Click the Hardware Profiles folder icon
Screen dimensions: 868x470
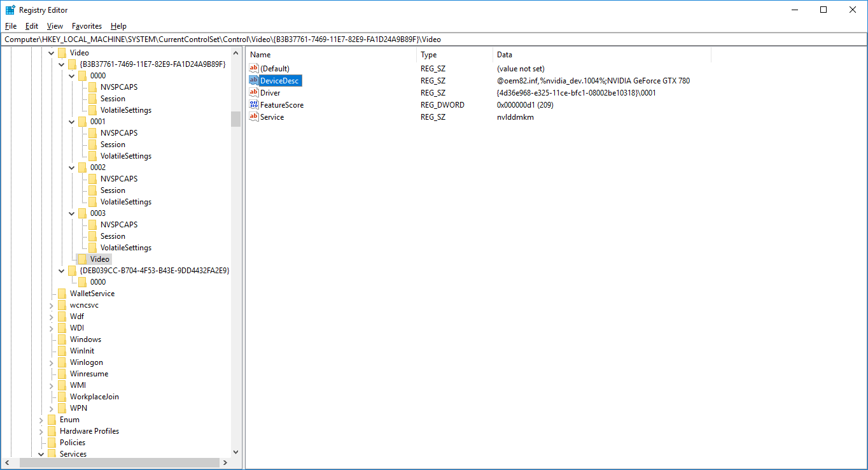52,431
